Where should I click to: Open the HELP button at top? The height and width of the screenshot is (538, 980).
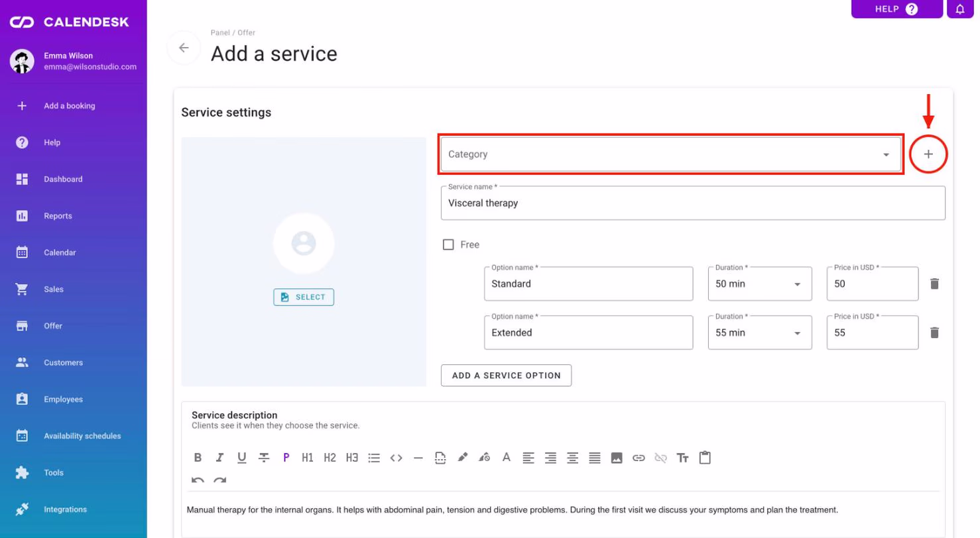click(896, 9)
